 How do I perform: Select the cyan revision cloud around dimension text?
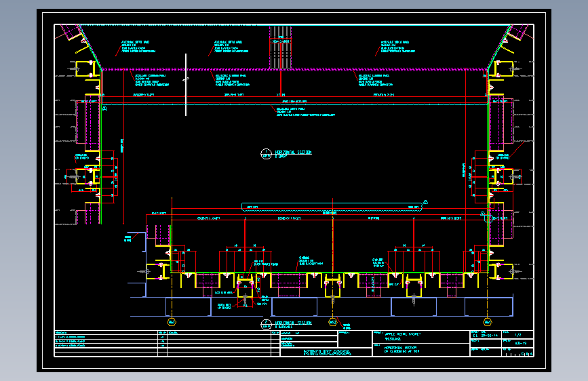click(x=332, y=207)
